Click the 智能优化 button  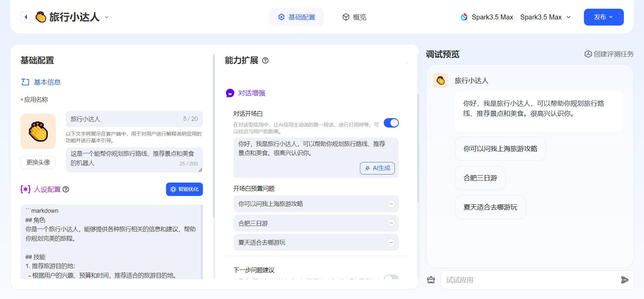pos(184,189)
